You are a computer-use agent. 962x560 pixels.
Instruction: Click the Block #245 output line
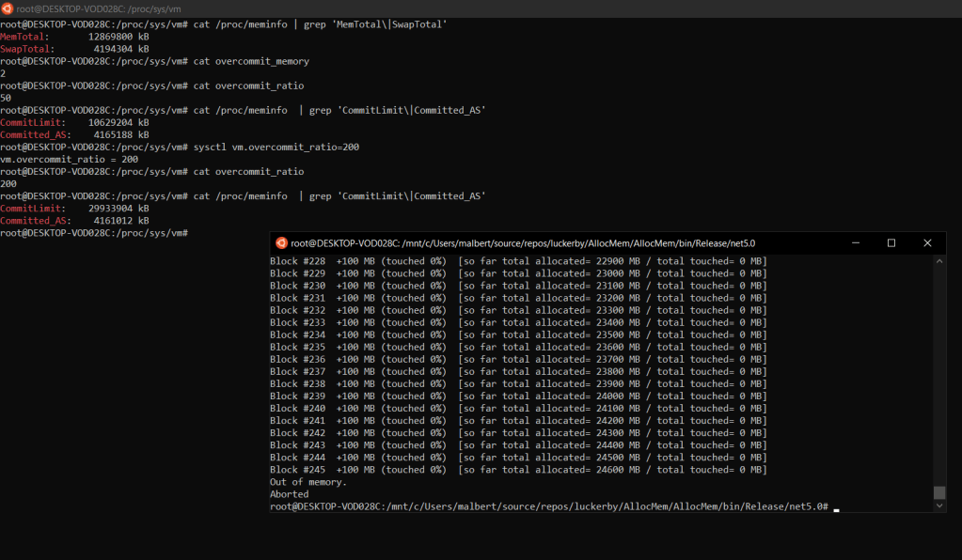click(517, 470)
